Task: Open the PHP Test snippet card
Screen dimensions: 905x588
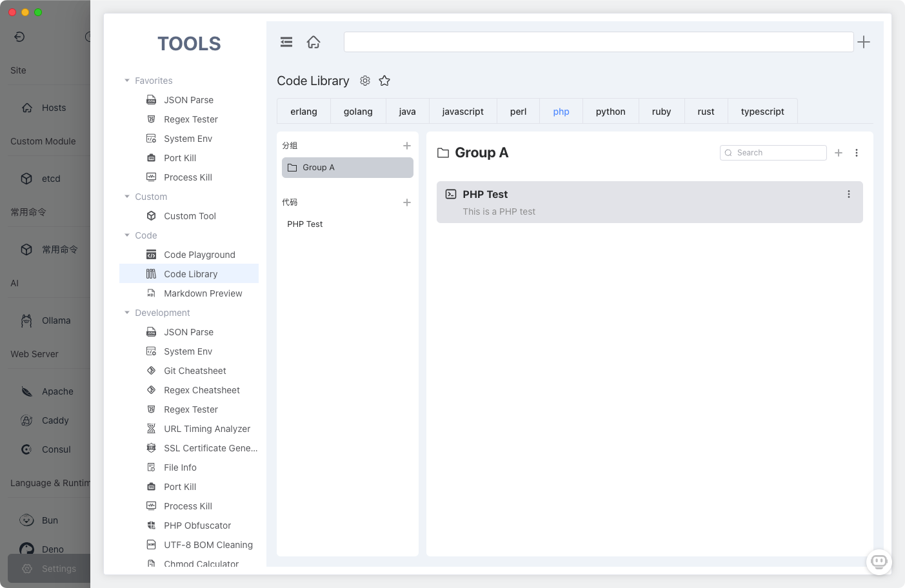Action: 650,202
